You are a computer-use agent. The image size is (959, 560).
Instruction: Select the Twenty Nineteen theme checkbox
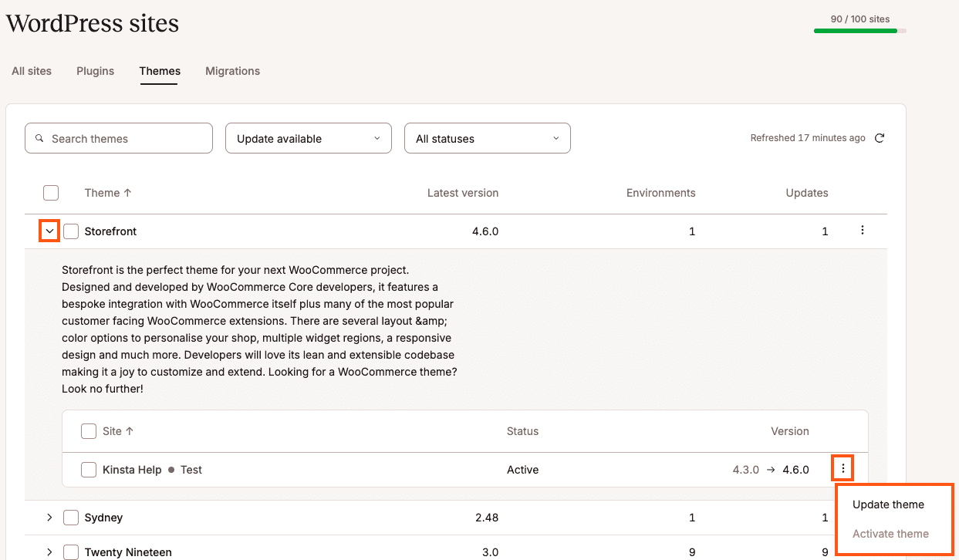tap(71, 552)
